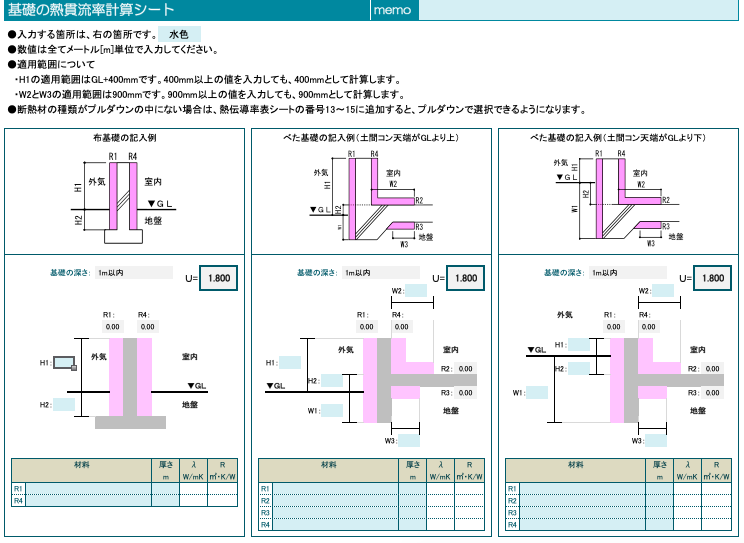Click the H2 input in GLより下 panel
This screenshot has height=543, width=744.
[x=579, y=368]
